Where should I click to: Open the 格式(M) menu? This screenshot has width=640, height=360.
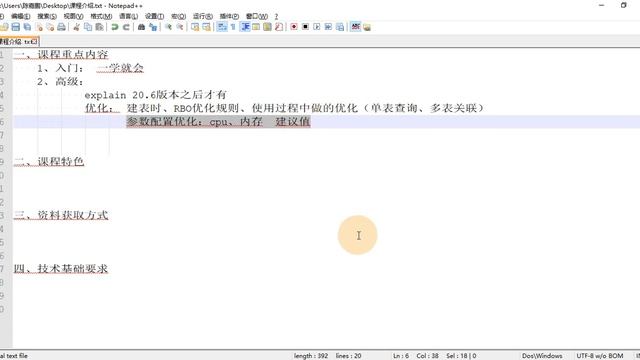click(x=101, y=16)
